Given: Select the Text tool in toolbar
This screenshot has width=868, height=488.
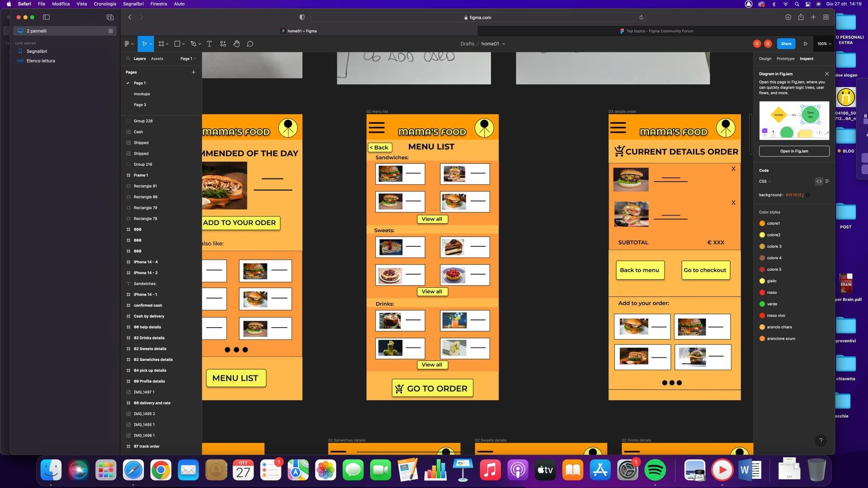Looking at the screenshot, I should [209, 43].
